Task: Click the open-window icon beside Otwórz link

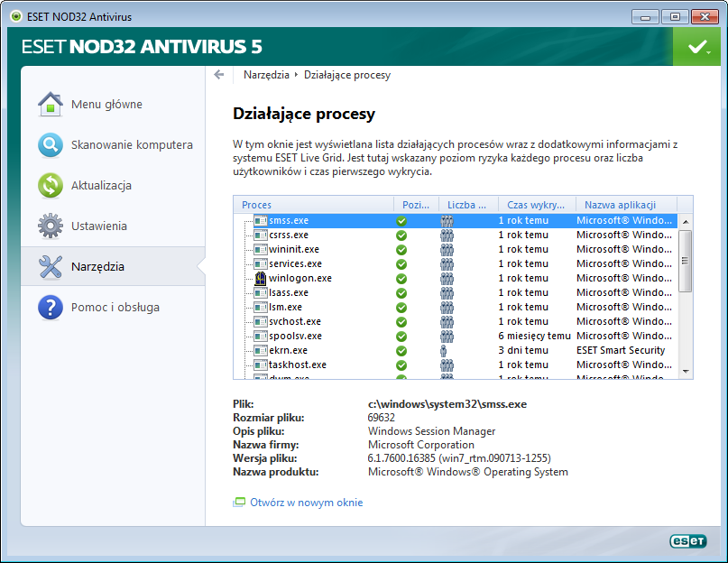Action: pos(239,503)
